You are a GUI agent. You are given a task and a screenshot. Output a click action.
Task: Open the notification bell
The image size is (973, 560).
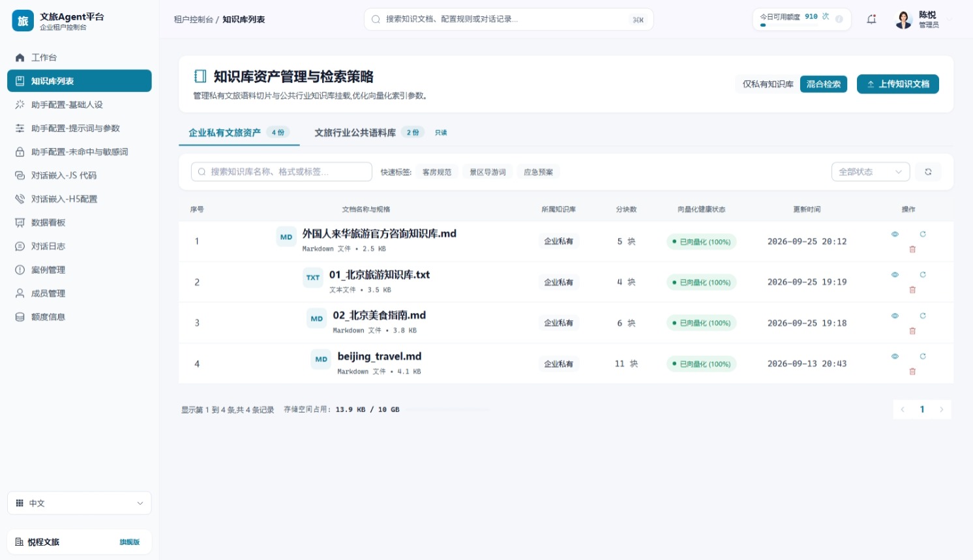click(x=871, y=20)
